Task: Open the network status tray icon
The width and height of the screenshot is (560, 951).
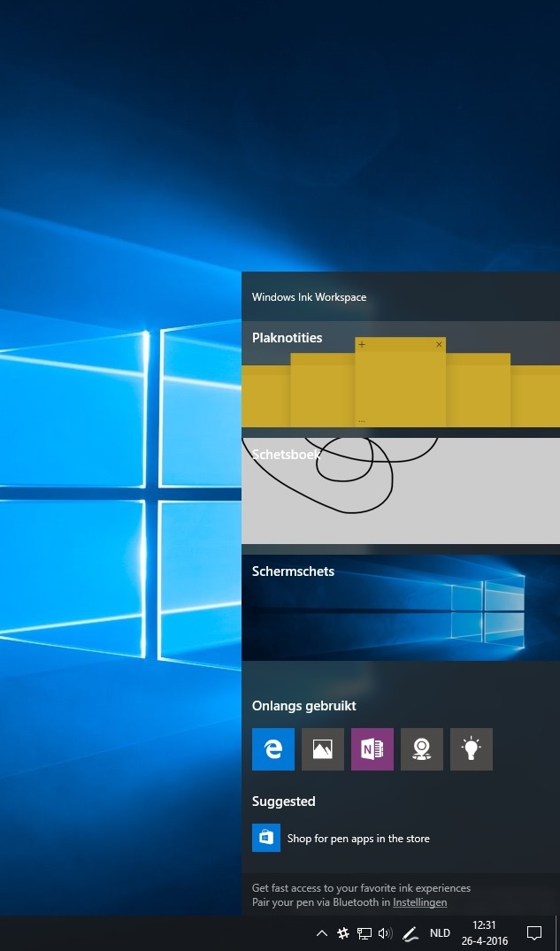Action: [x=364, y=932]
